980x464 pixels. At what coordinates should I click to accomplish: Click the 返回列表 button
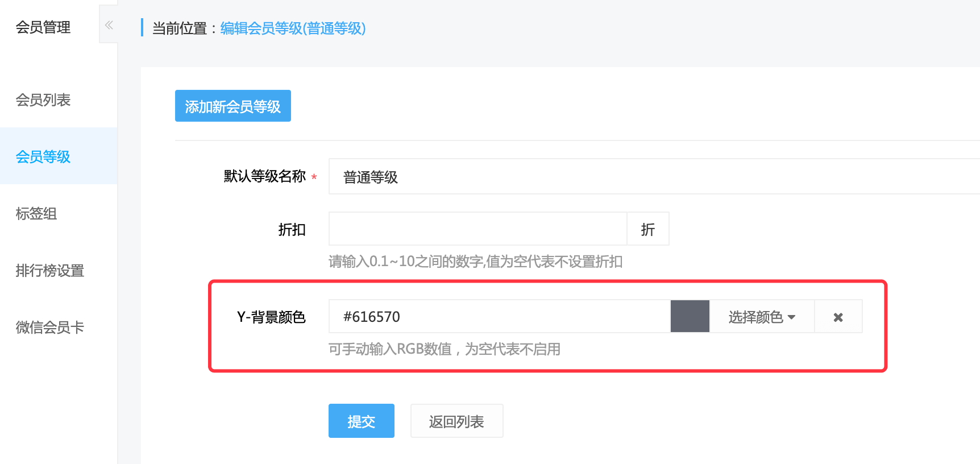tap(456, 421)
